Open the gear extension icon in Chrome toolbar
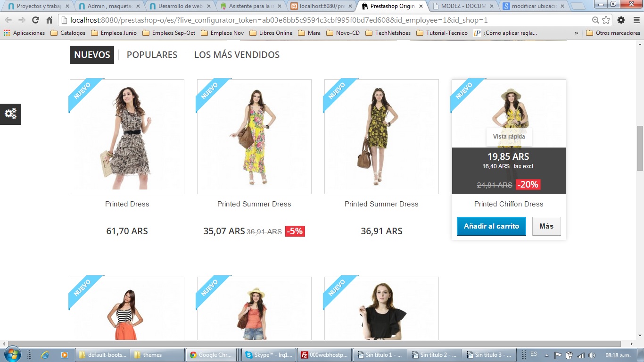The width and height of the screenshot is (644, 362). (621, 20)
